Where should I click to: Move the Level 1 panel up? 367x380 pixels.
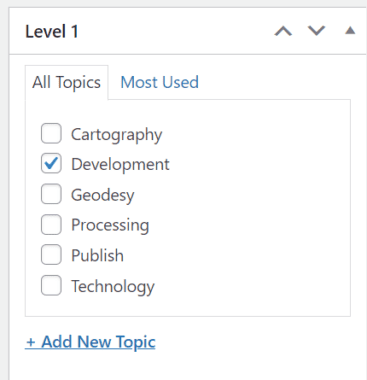[x=283, y=31]
